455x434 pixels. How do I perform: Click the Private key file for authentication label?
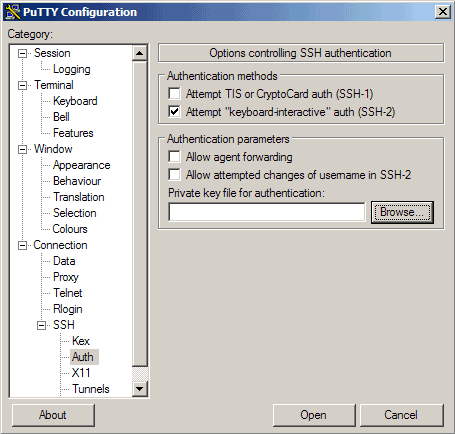pos(246,193)
